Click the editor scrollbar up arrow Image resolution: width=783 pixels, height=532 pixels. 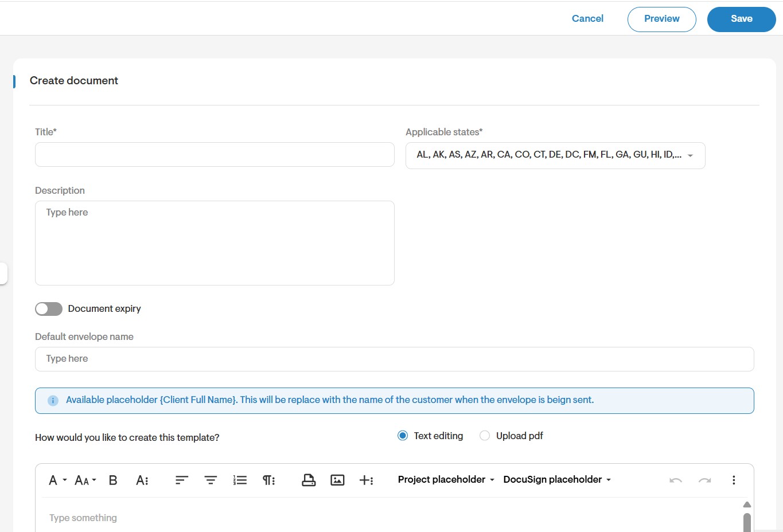tap(747, 504)
